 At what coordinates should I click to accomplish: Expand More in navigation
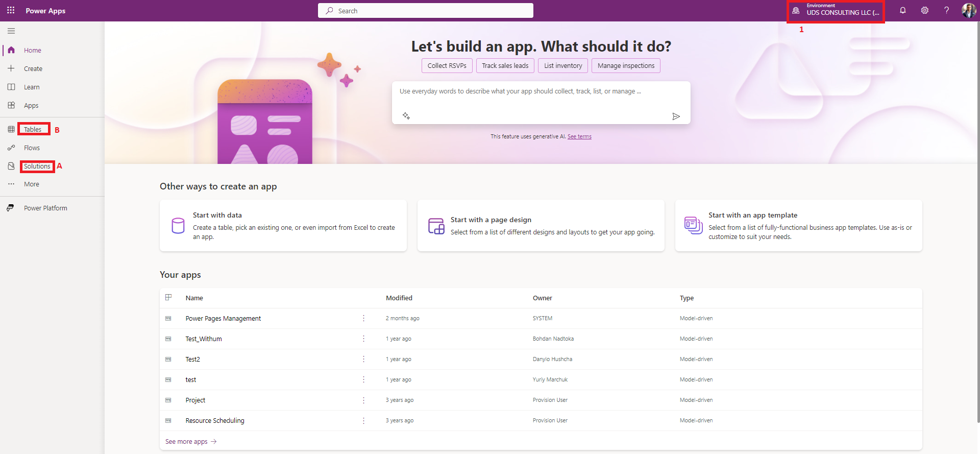(x=32, y=184)
